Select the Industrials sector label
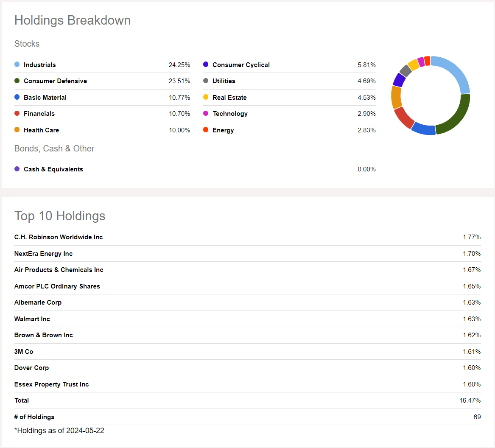This screenshot has height=448, width=495. pyautogui.click(x=40, y=65)
